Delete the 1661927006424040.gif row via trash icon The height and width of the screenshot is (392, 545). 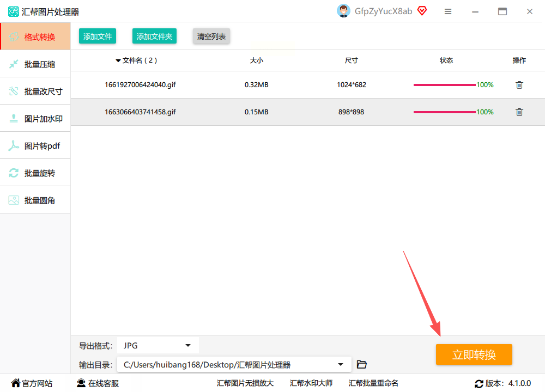(x=519, y=85)
